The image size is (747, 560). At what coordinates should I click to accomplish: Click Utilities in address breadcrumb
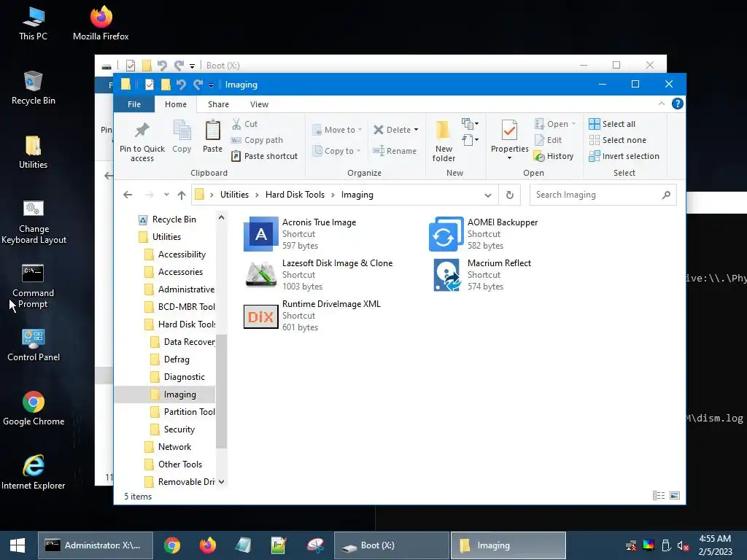[x=234, y=195]
